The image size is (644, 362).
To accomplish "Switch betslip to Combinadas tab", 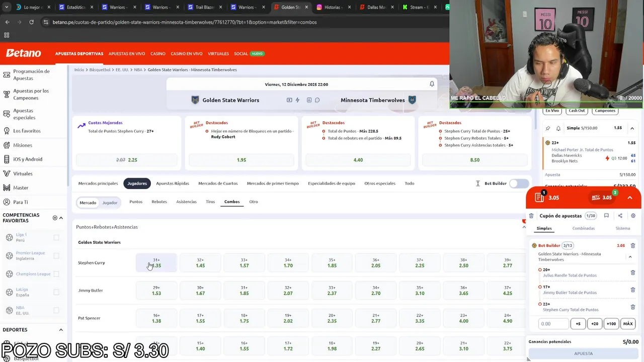I will pos(583,228).
